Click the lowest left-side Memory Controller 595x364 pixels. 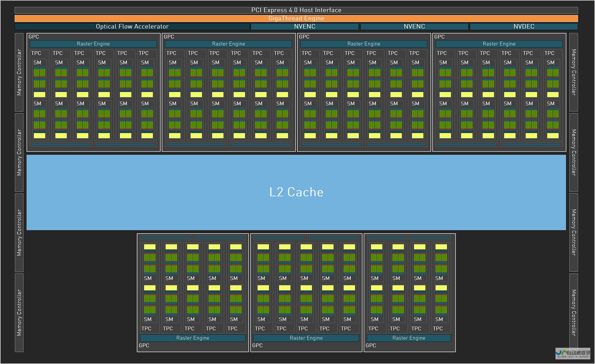point(19,313)
